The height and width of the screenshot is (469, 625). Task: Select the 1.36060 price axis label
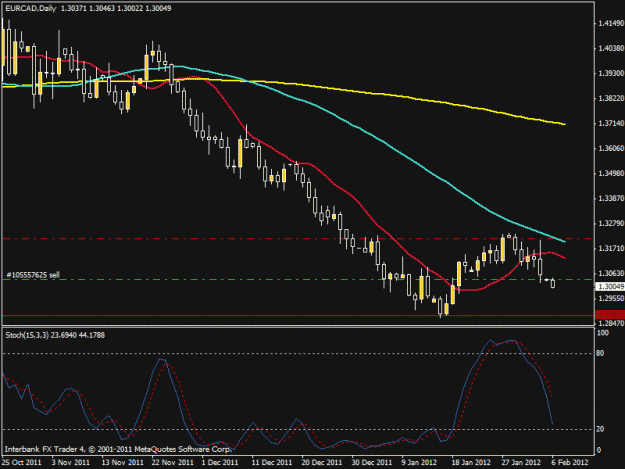pyautogui.click(x=611, y=148)
